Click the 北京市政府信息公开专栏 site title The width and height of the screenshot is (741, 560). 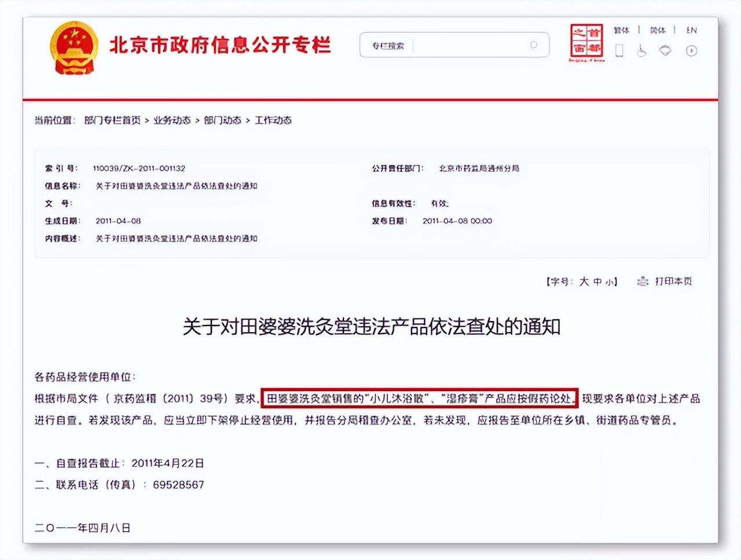click(221, 45)
